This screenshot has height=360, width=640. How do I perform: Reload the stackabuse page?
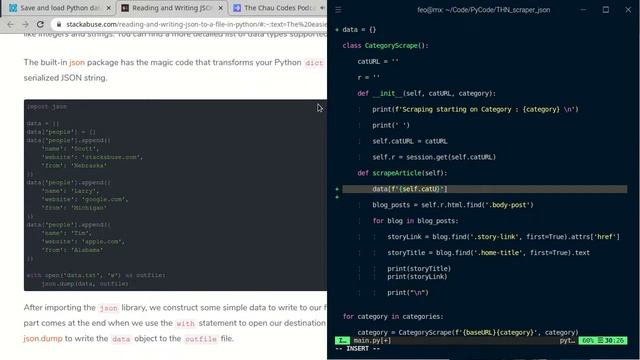(40, 24)
